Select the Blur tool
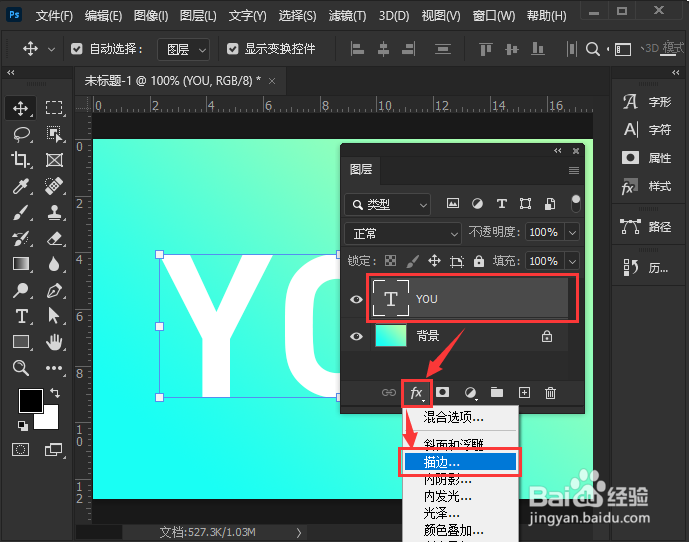Screen dimensions: 689x542 pyautogui.click(x=54, y=264)
